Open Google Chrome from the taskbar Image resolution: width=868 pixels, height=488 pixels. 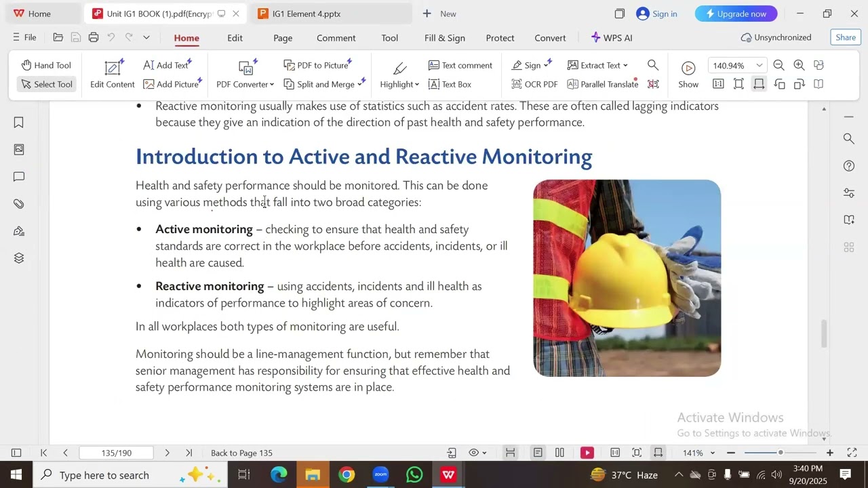pos(347,474)
